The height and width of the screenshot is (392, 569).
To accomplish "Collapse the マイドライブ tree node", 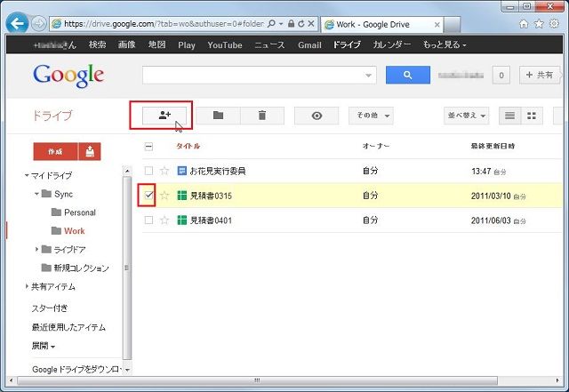I will (27, 175).
